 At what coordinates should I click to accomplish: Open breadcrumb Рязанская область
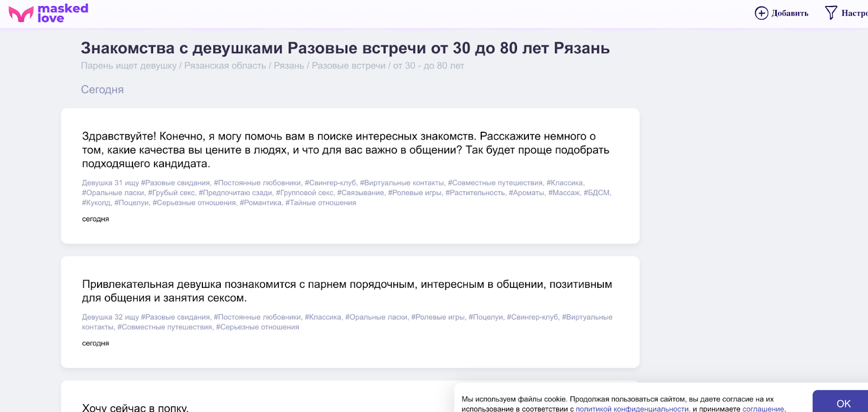tap(225, 66)
